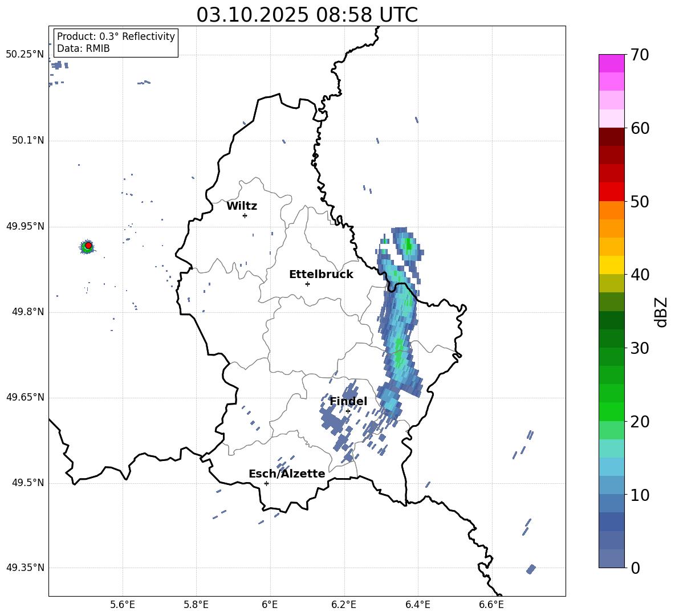
Task: Click the small echo near 6.7°E, 49.35°N
Action: [531, 569]
